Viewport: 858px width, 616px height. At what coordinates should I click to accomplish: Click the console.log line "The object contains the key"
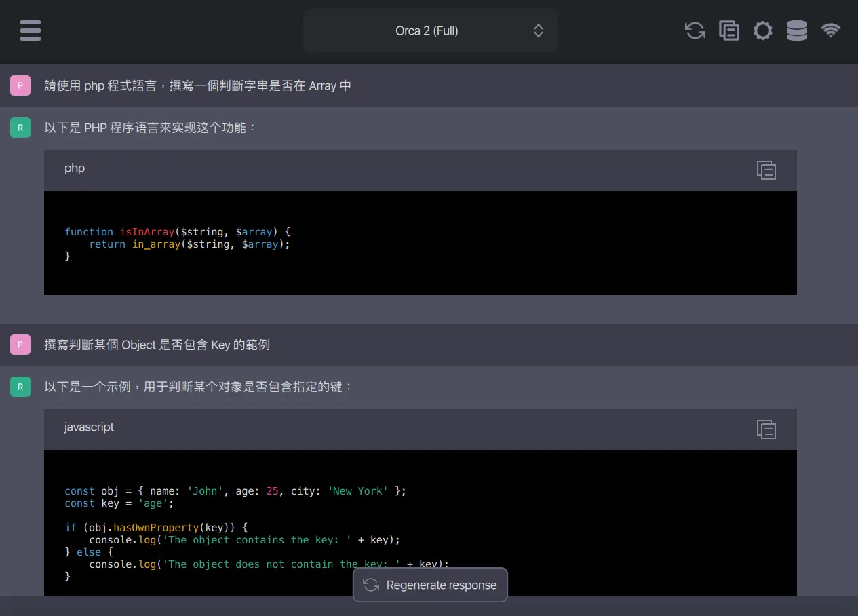point(245,540)
